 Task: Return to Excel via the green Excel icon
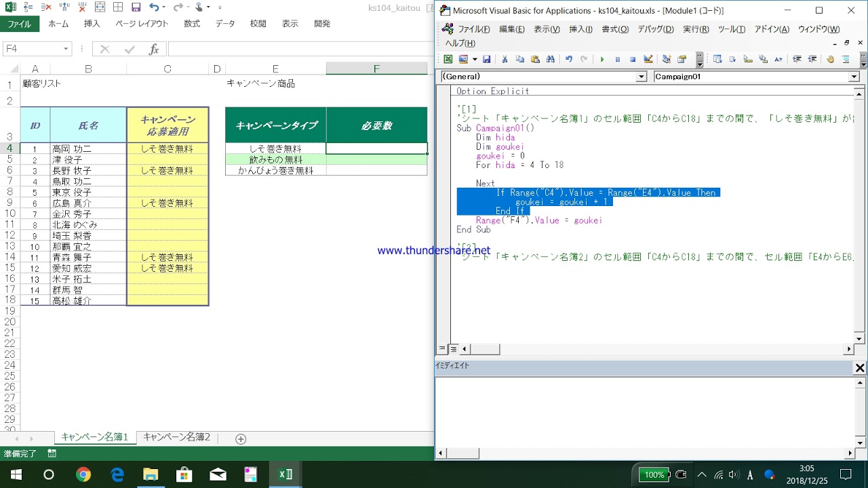(448, 60)
